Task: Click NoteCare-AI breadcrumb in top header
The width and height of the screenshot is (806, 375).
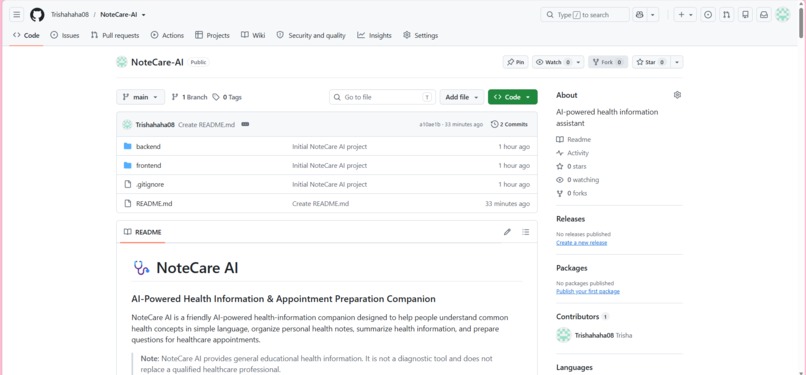Action: point(119,15)
